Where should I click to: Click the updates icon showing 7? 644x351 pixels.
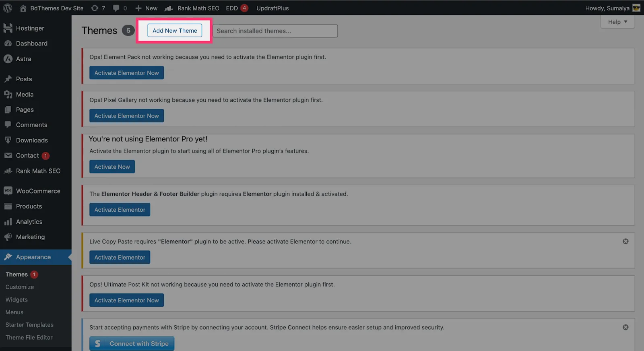pos(94,8)
